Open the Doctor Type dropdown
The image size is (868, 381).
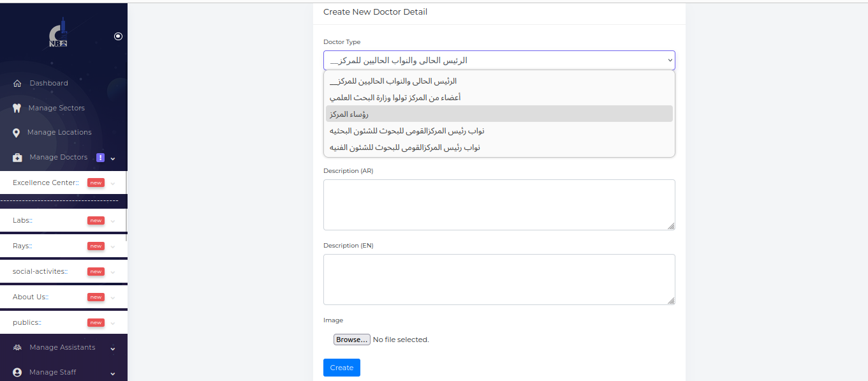[x=499, y=61]
